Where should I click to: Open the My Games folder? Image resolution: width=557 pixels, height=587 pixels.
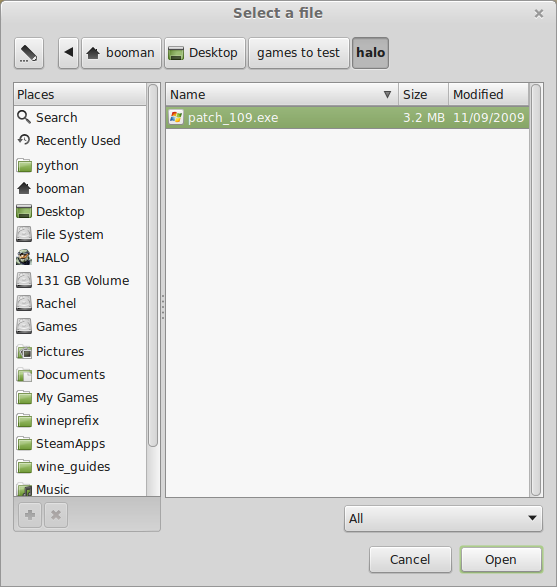pos(80,398)
